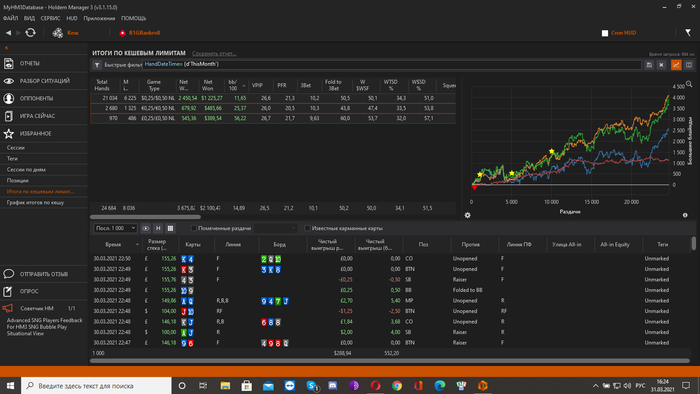Open the HUD menu
The width and height of the screenshot is (700, 394).
click(x=72, y=18)
